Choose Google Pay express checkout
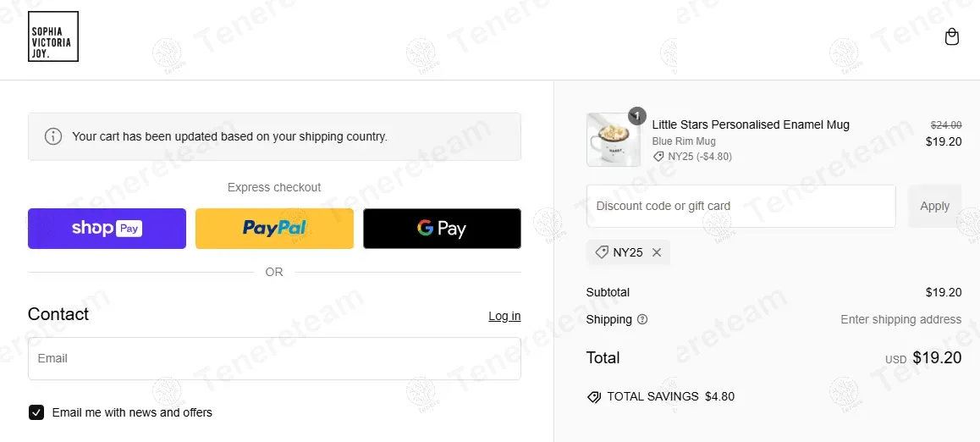This screenshot has height=442, width=980. (x=442, y=229)
